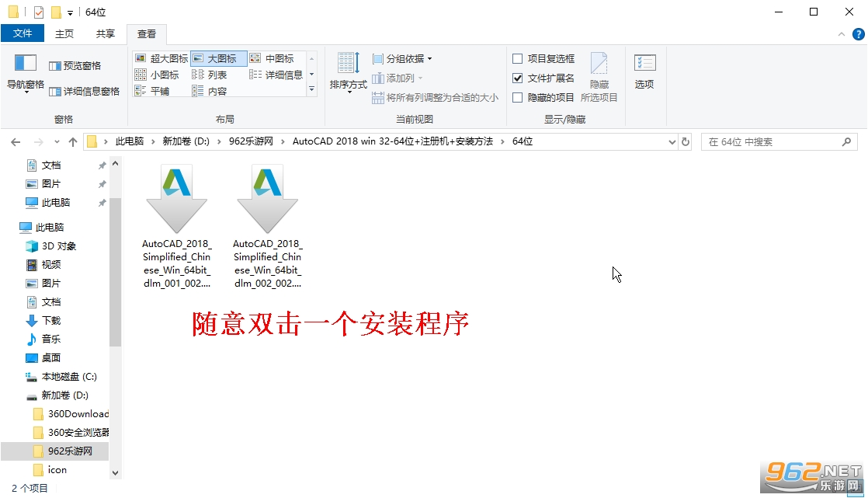This screenshot has height=498, width=868.
Task: Switch to large thumbnails view, status bar
Action: [857, 487]
